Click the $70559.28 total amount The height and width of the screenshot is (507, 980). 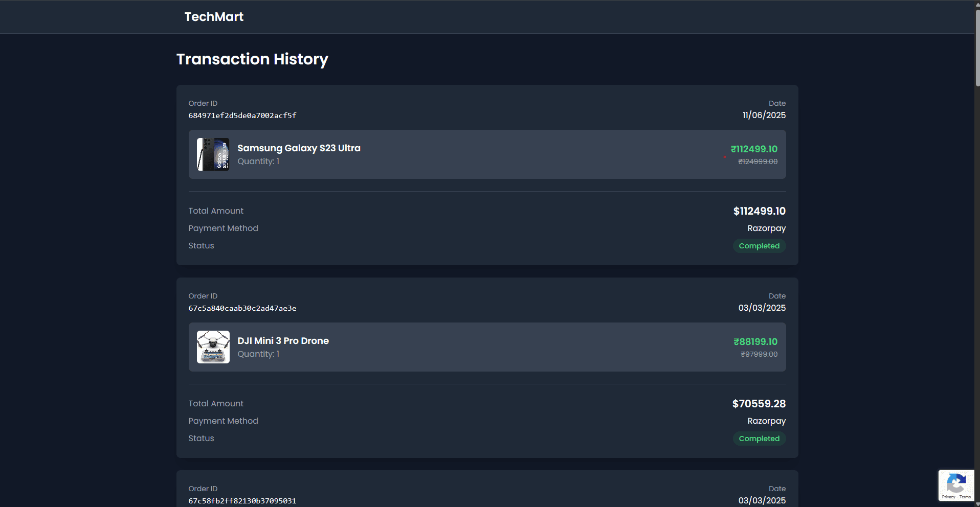[759, 404]
